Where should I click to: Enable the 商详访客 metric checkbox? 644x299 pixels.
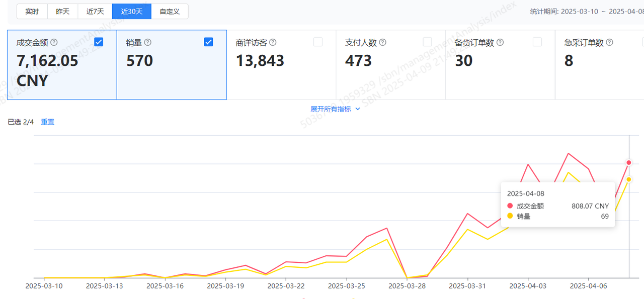point(318,42)
